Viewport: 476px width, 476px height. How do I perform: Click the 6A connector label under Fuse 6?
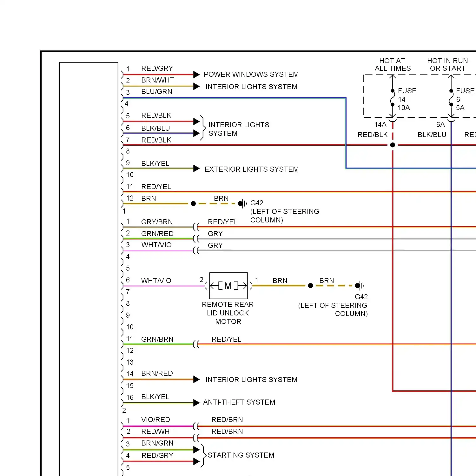click(x=440, y=124)
